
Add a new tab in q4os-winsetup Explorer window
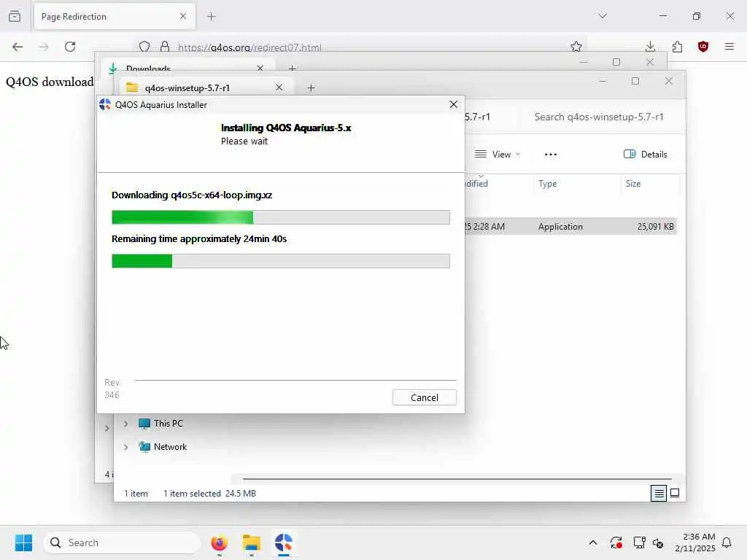click(311, 88)
